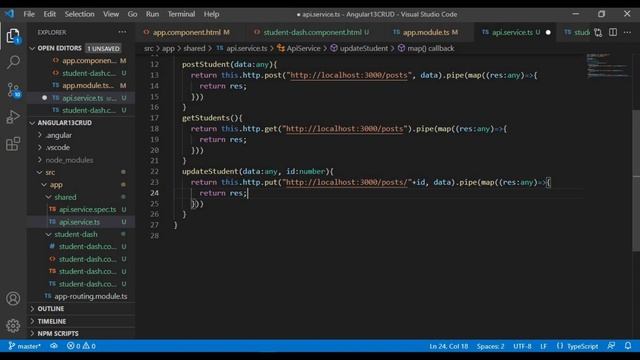Open the Edit menu

(50, 14)
